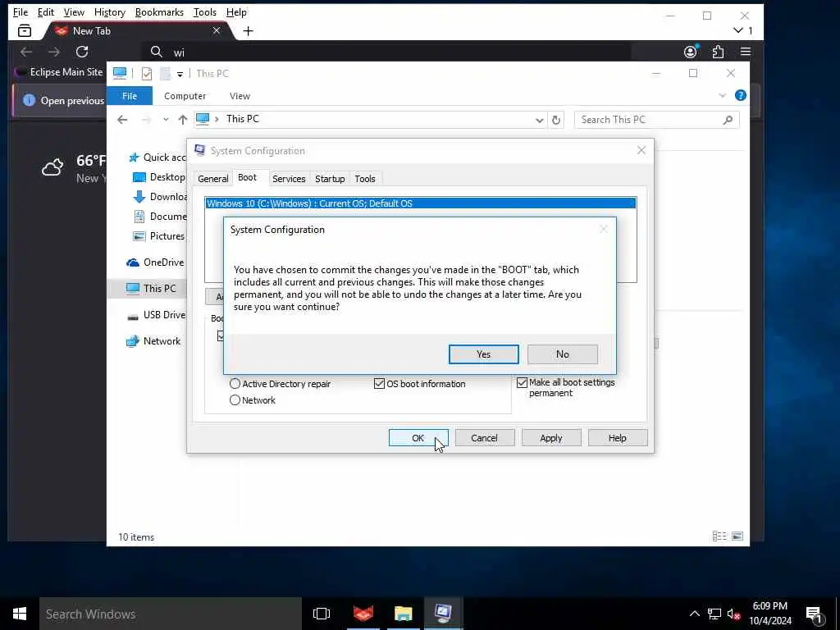The height and width of the screenshot is (630, 840).
Task: Open File Explorer from the taskbar
Action: click(403, 614)
